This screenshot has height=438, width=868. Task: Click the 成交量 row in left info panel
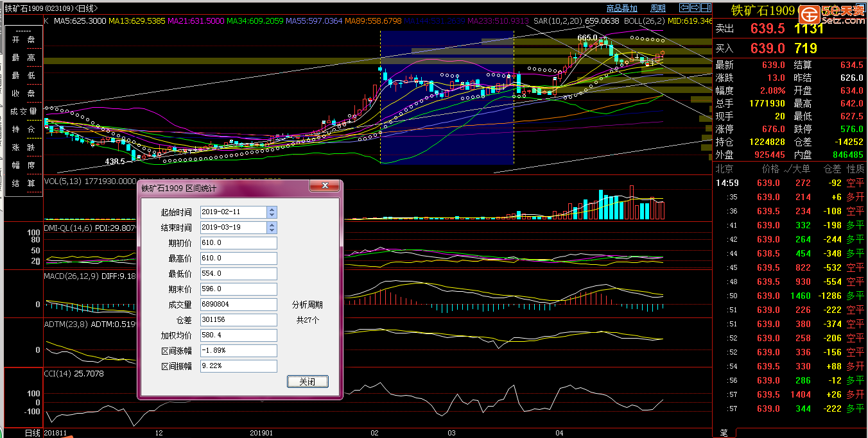23,112
